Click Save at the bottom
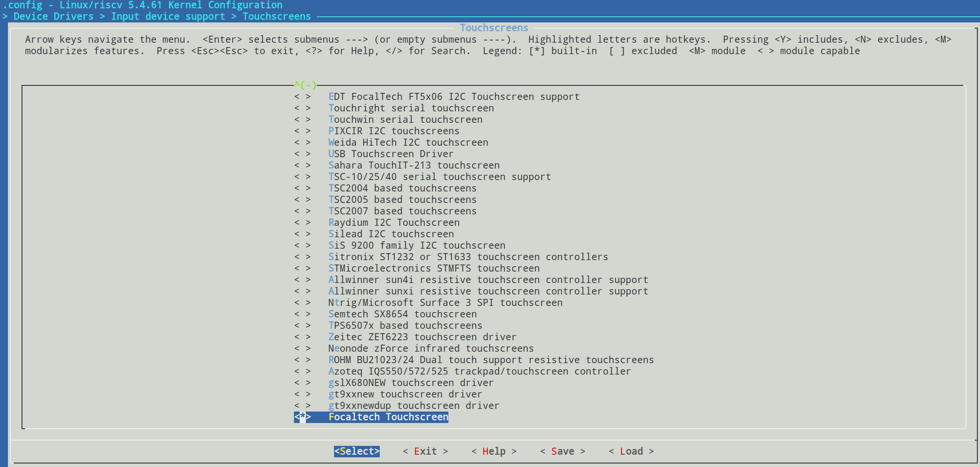 [x=562, y=451]
